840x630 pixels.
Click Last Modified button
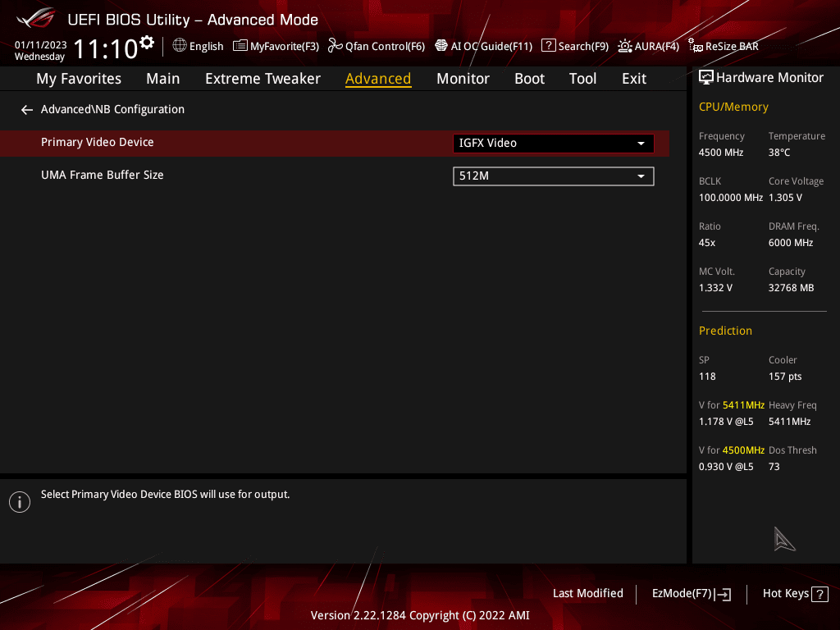point(587,594)
